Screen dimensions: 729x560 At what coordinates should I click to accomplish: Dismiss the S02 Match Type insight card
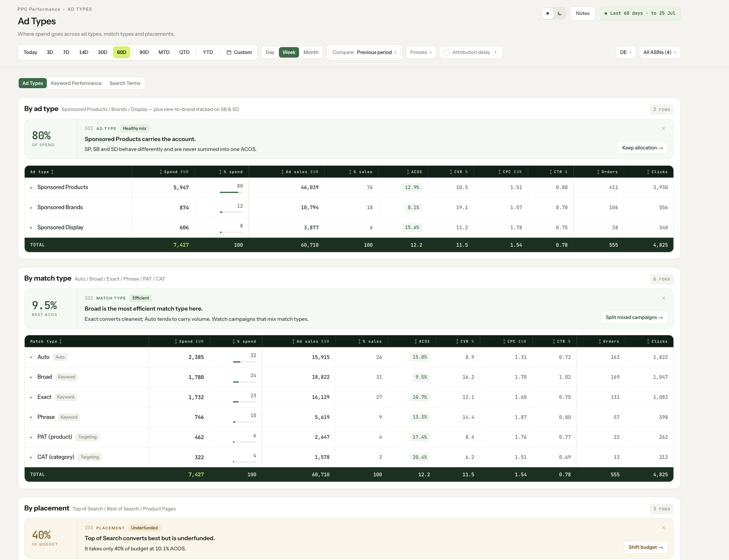click(663, 298)
